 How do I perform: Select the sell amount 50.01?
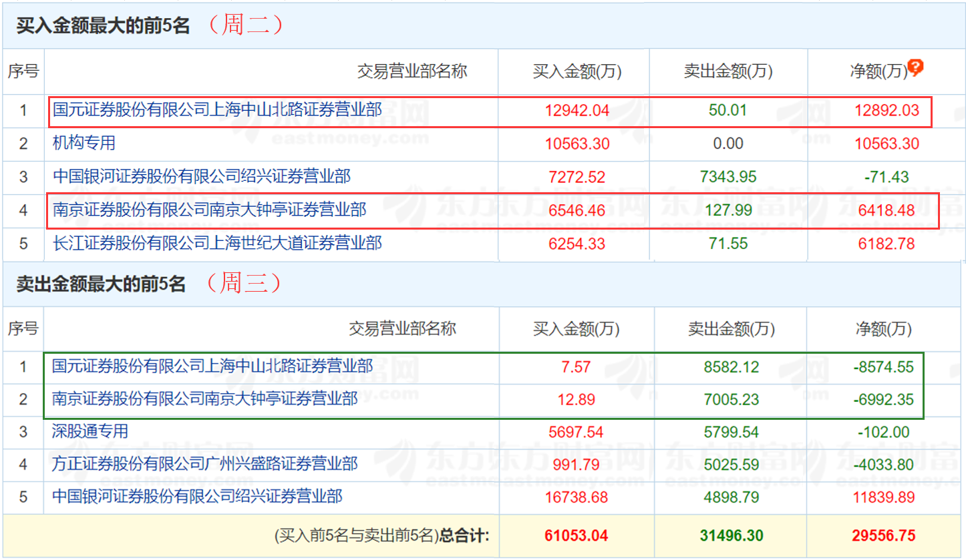728,111
